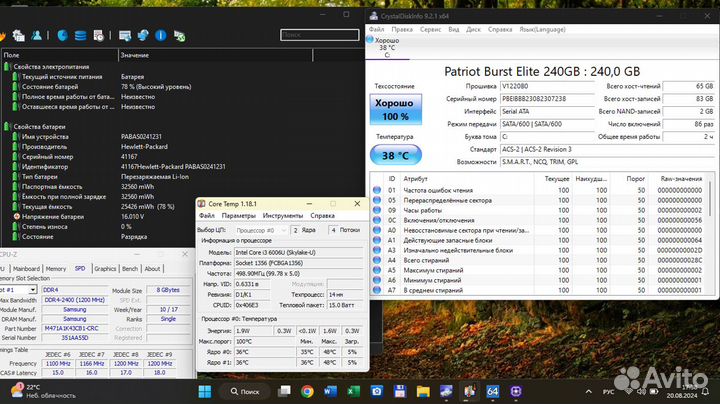Screen dimensions: 720x404
Task: Click the Серийный номер field in CrystalDiskInfo
Action: 546,99
